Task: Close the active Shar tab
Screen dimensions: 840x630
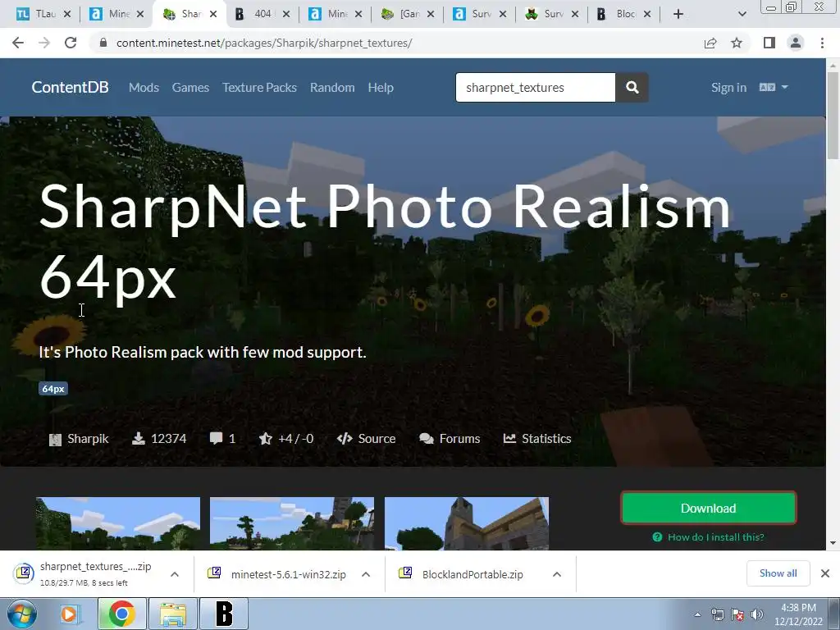Action: (213, 14)
